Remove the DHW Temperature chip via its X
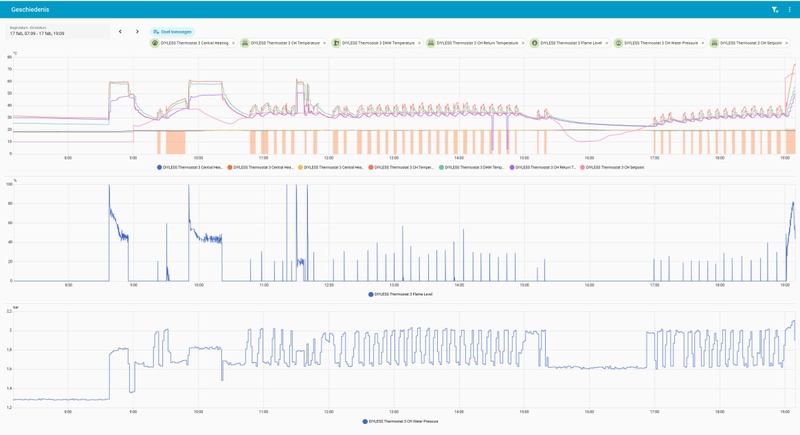 coord(419,43)
